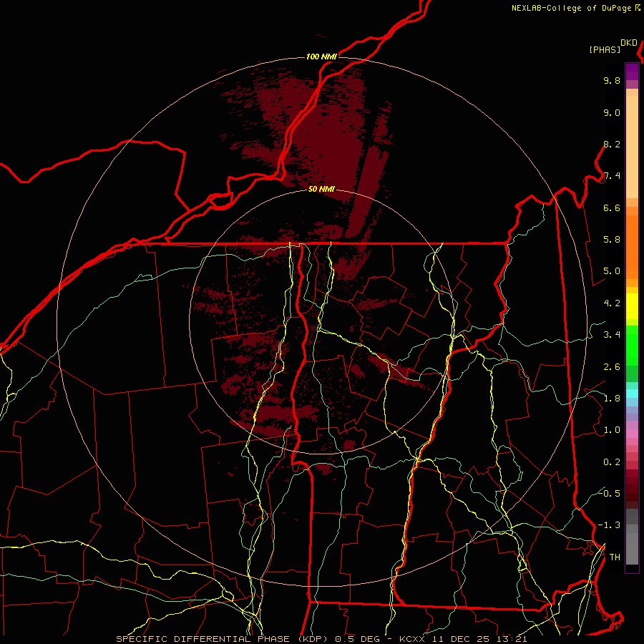Click the "6.6" legend value

[612, 208]
